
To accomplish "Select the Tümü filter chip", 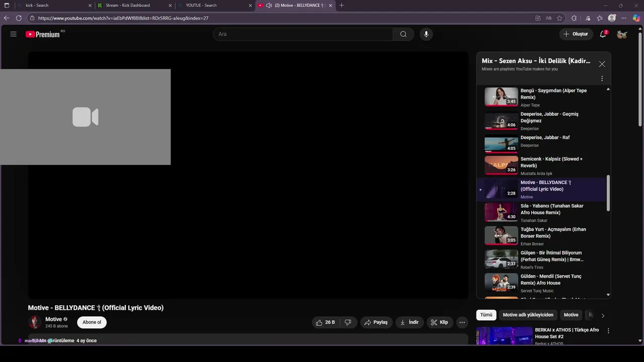I will point(486,315).
